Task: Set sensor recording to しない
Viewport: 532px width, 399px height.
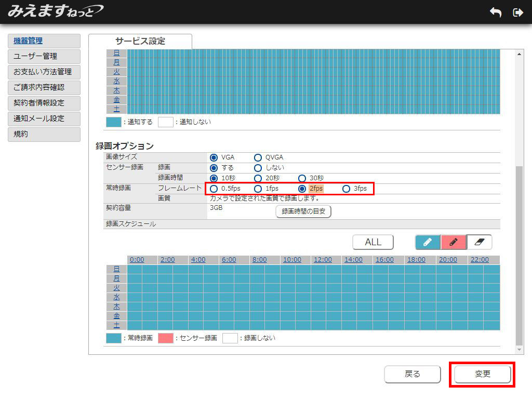Action: pos(258,168)
